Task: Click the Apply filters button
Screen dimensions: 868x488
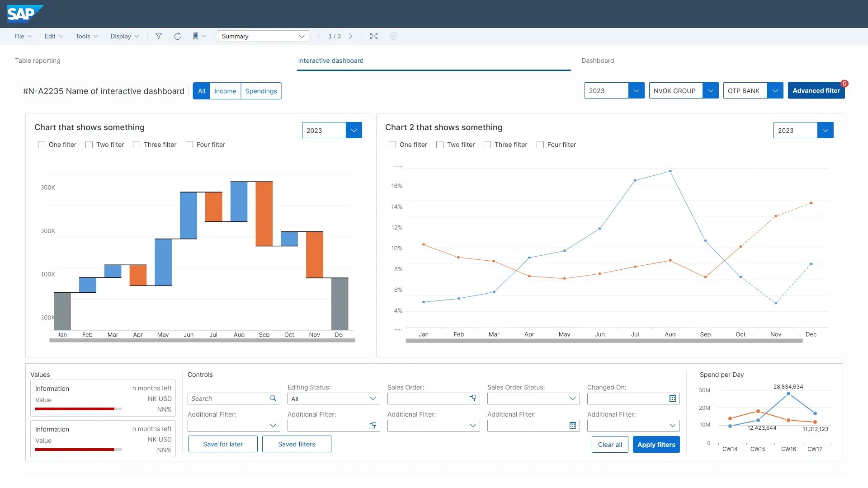Action: click(656, 444)
